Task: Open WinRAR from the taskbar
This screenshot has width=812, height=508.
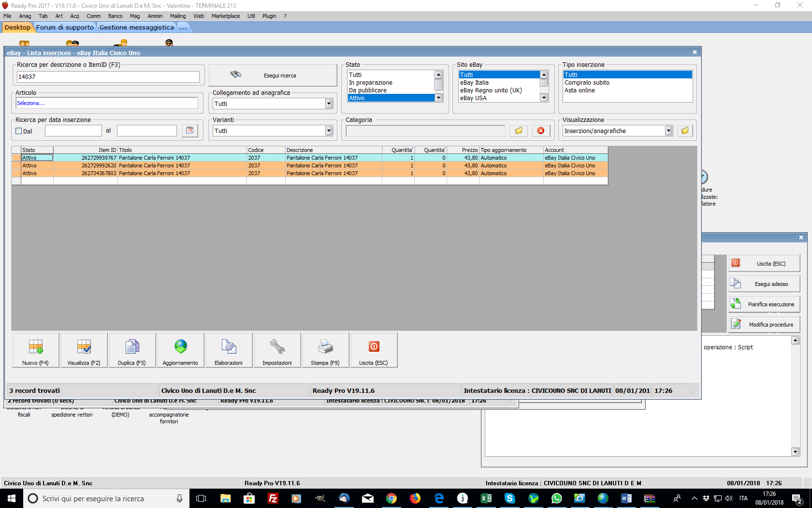Action: 650,498
